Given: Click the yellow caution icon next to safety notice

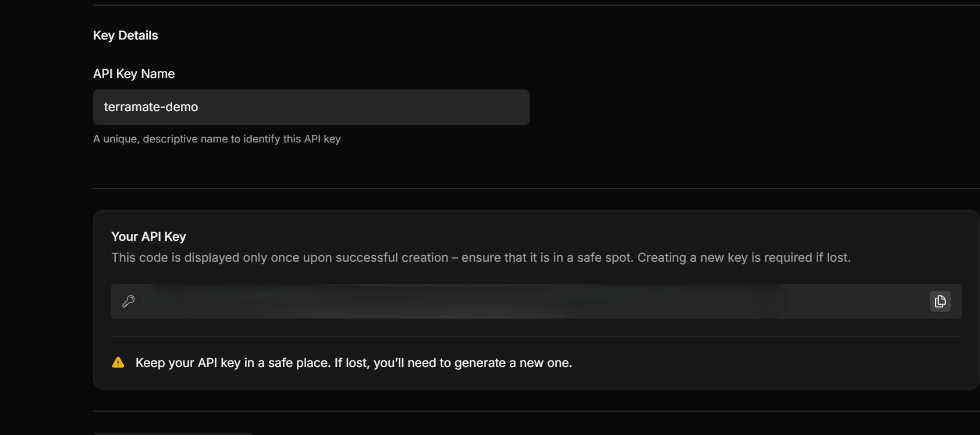Looking at the screenshot, I should pos(118,362).
